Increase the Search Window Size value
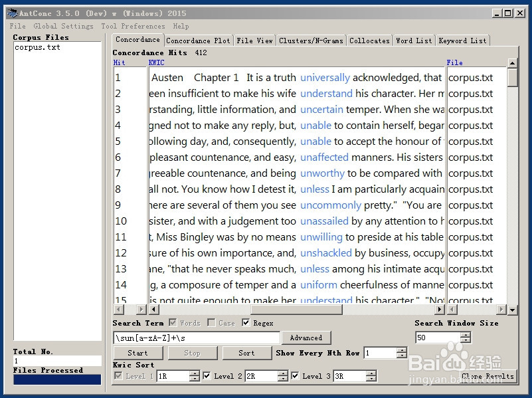 [x=466, y=335]
